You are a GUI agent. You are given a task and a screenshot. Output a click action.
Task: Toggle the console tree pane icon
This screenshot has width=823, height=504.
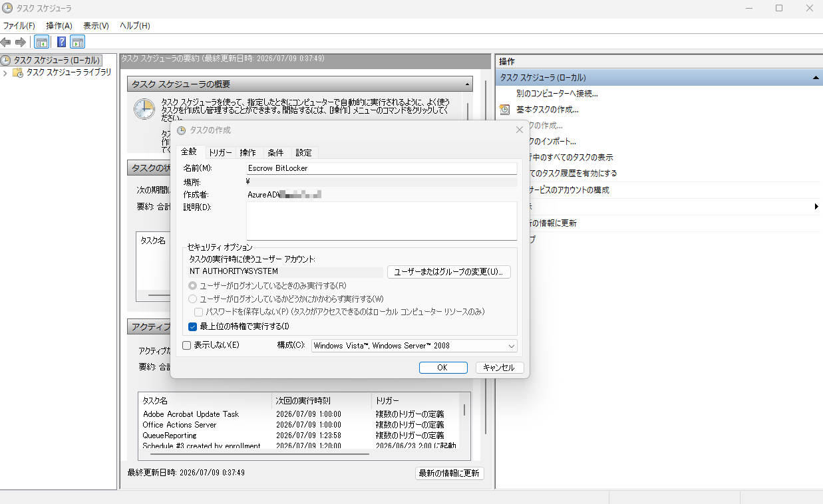pyautogui.click(x=41, y=42)
